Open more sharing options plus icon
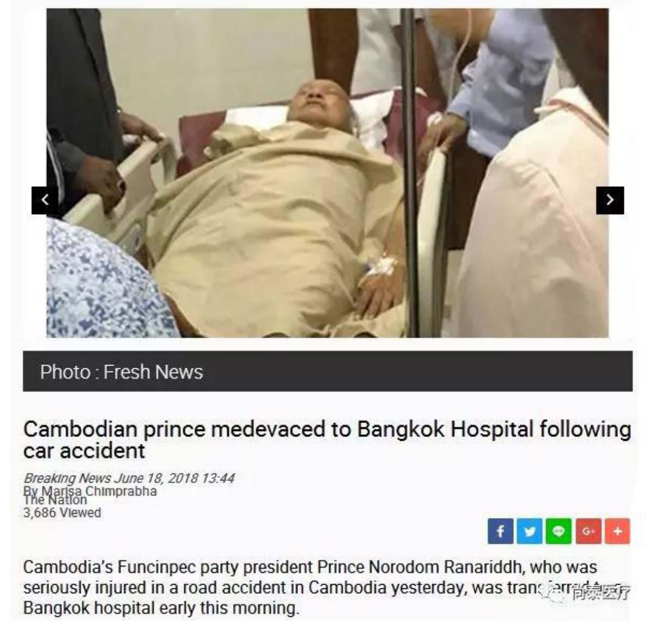 (x=617, y=531)
